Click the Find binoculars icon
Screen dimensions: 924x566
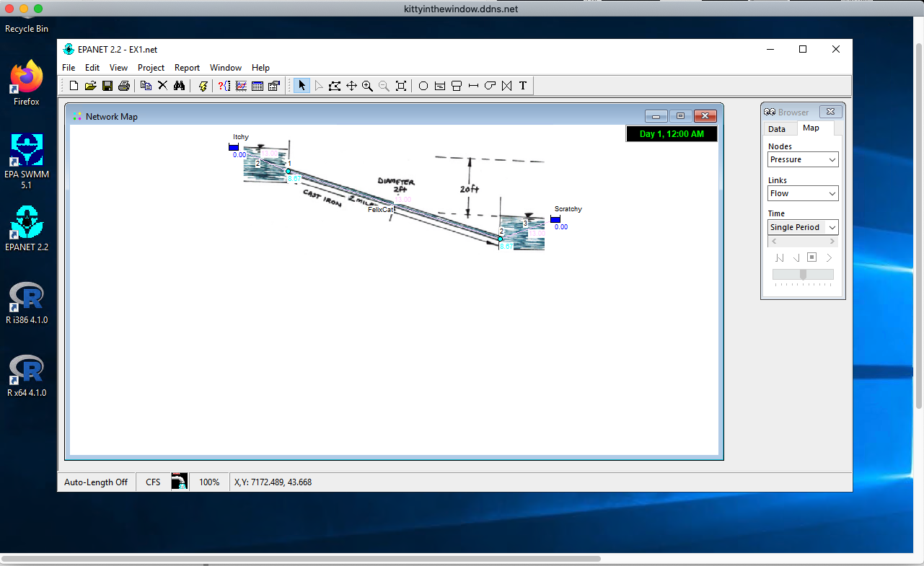(179, 86)
